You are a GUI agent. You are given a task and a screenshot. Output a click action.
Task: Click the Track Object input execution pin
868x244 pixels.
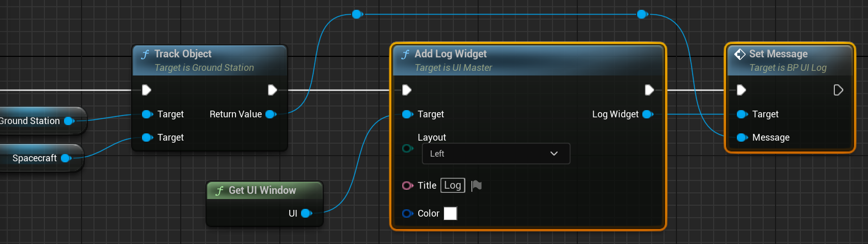147,90
